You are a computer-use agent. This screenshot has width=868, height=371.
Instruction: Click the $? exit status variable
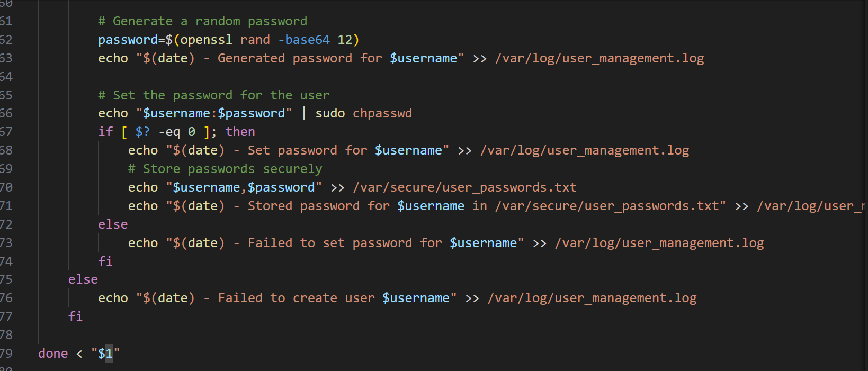tap(142, 132)
